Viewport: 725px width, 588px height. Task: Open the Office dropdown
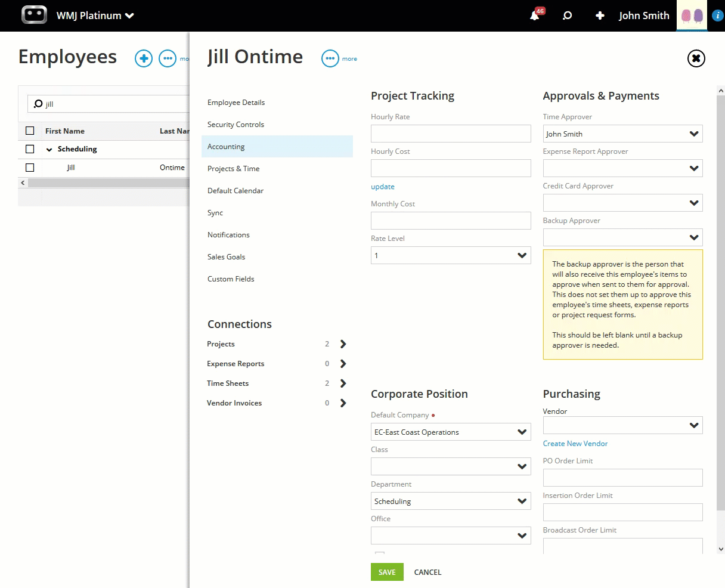pyautogui.click(x=451, y=536)
